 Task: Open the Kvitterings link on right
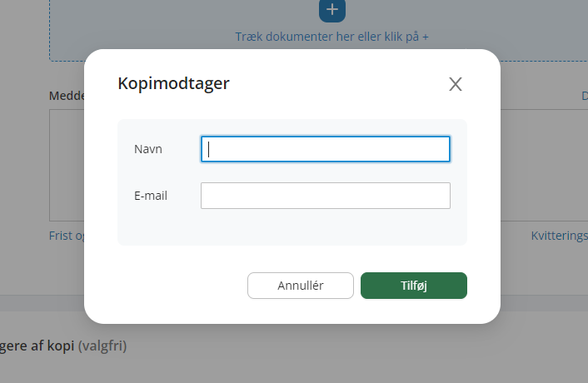559,236
